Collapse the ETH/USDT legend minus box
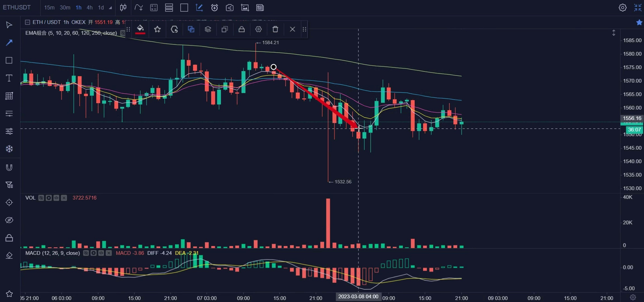This screenshot has width=644, height=302. tap(27, 22)
